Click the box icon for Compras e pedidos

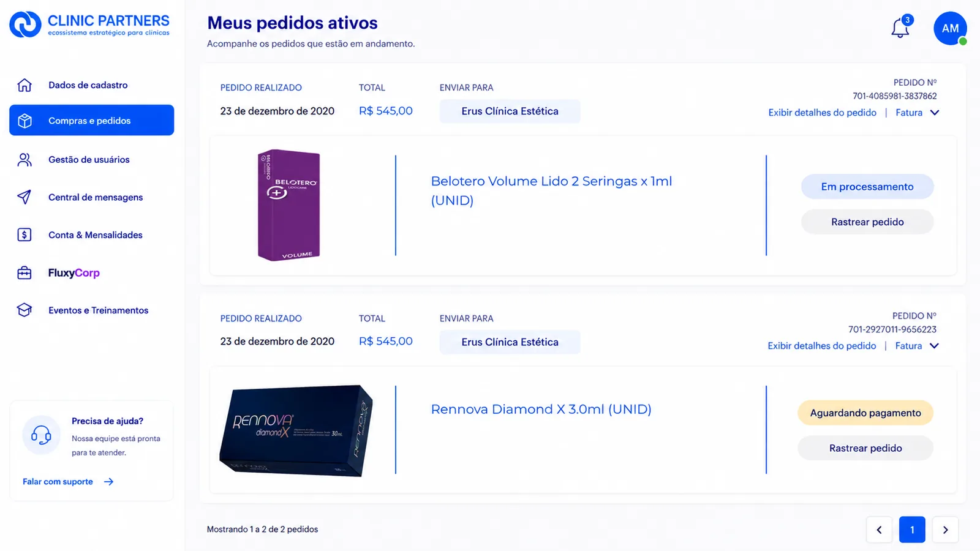(24, 121)
